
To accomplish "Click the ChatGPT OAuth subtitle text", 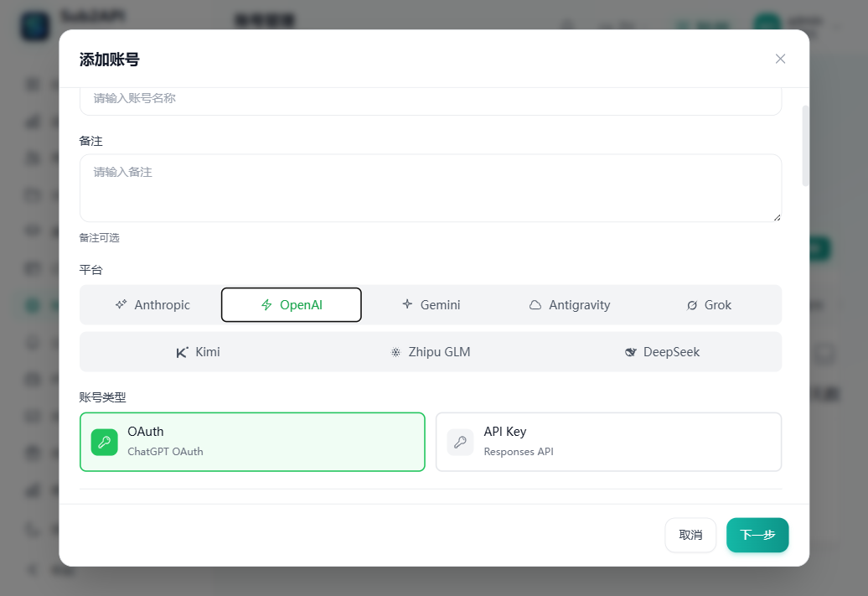I will pos(165,452).
